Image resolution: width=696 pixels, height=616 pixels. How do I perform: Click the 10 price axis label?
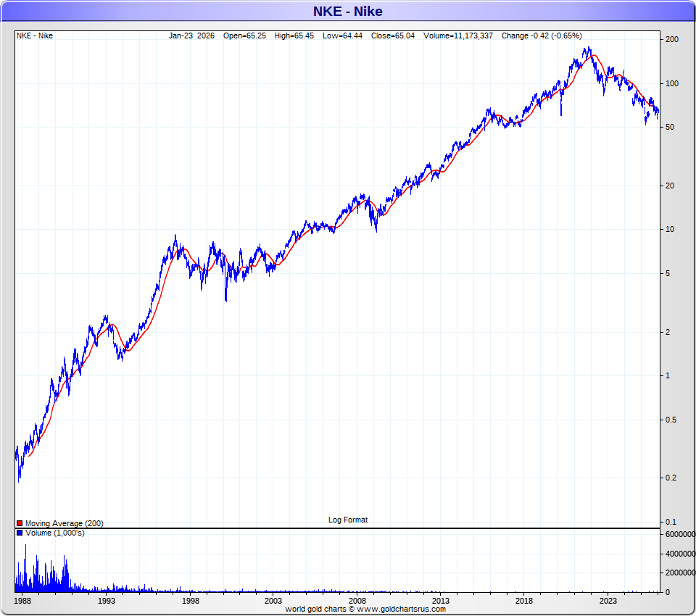670,230
